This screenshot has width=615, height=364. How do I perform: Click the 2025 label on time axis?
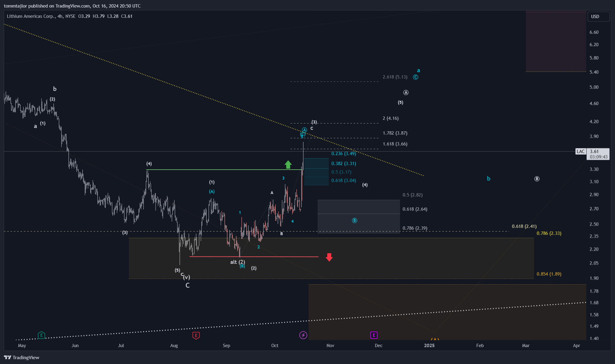[x=429, y=346]
